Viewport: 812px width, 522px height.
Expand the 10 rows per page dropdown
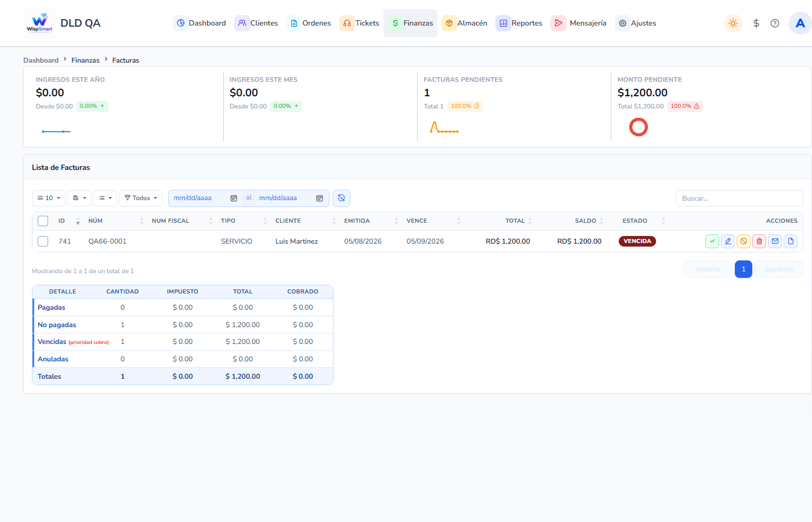(x=49, y=198)
